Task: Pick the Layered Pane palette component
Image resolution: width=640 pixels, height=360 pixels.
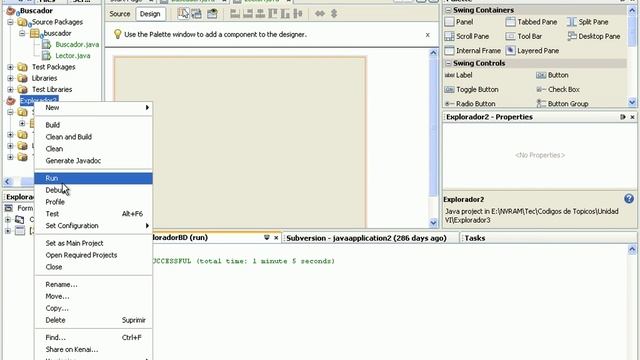Action: point(532,51)
